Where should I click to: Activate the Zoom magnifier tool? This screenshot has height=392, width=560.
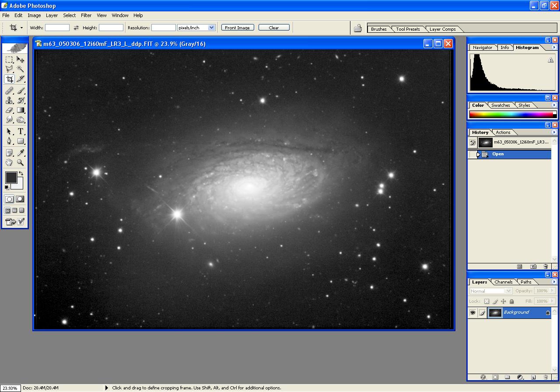point(21,162)
